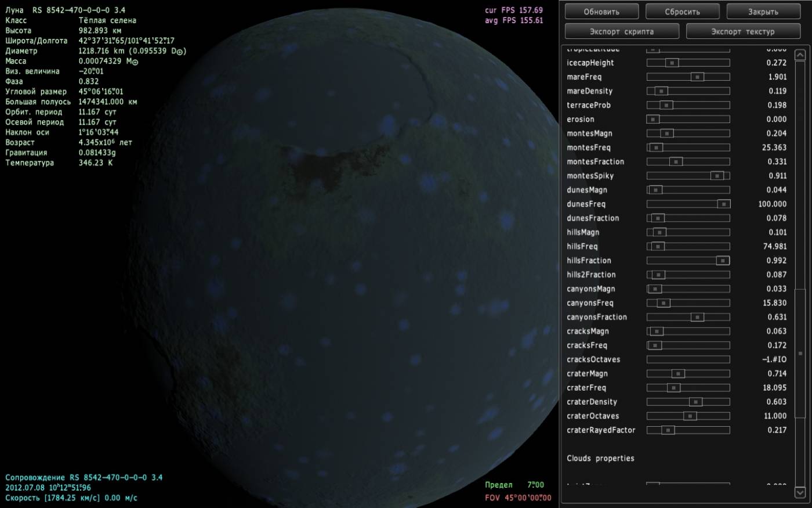Click the Сбросить button

tap(682, 12)
